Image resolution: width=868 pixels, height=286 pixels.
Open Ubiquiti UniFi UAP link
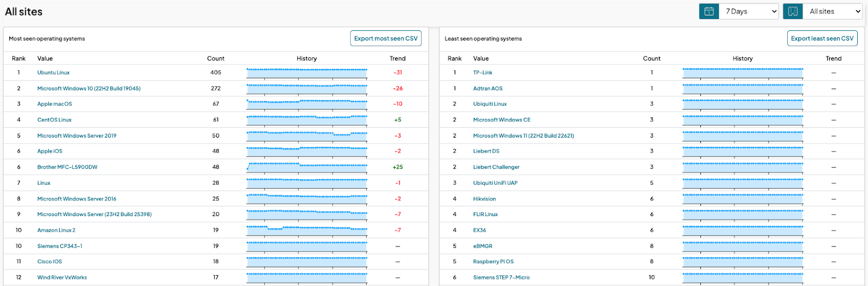(495, 183)
